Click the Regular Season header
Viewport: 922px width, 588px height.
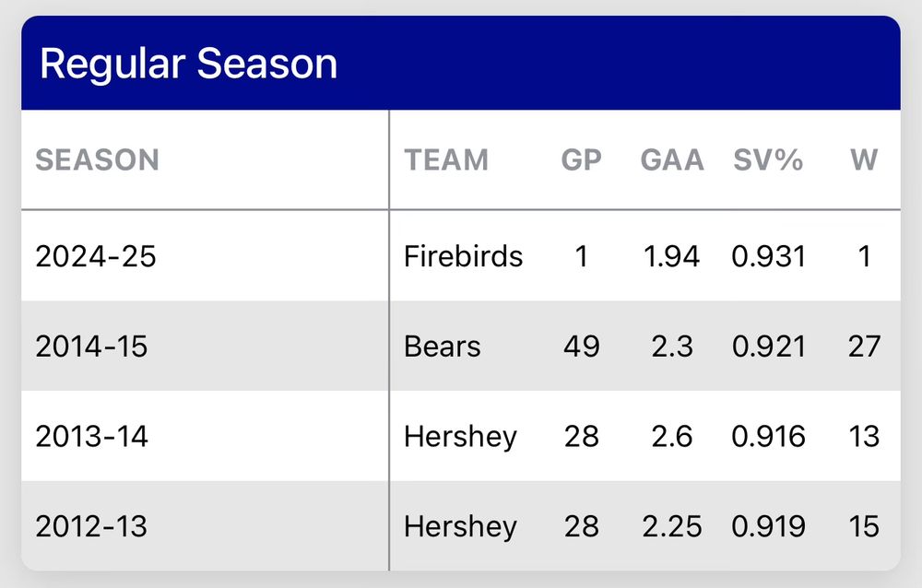[x=188, y=64]
